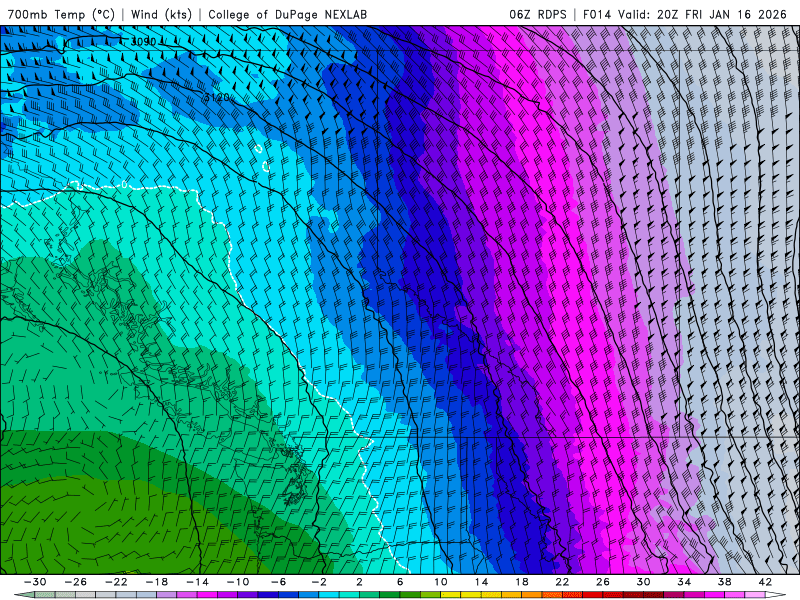
Task: Click the 'F014' forecast hour text
Action: (x=596, y=14)
